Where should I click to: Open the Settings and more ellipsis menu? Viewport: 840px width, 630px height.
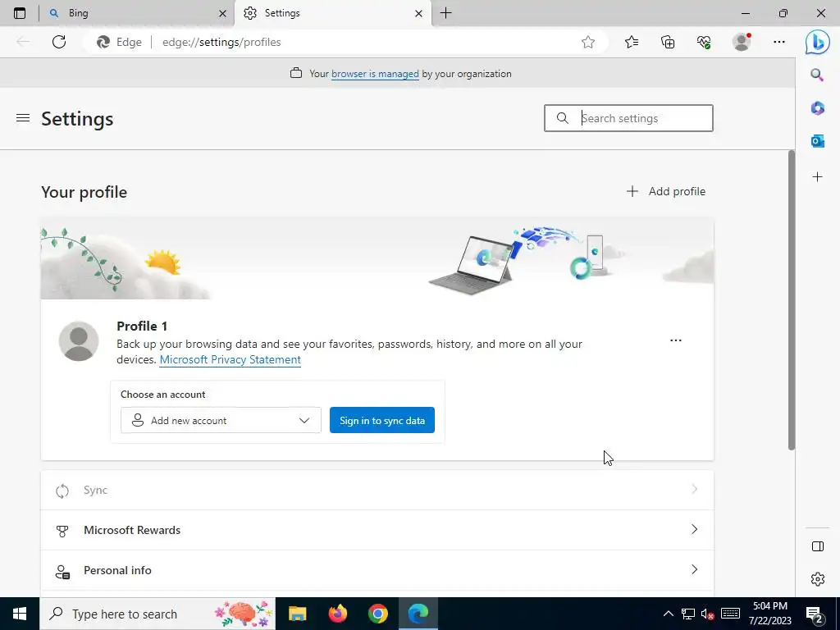click(x=779, y=42)
